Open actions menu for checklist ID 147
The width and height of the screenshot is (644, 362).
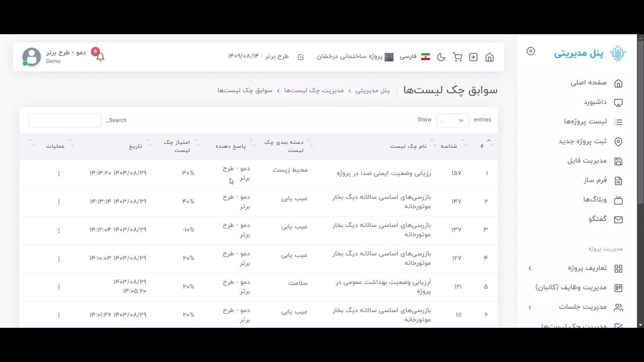tap(59, 202)
